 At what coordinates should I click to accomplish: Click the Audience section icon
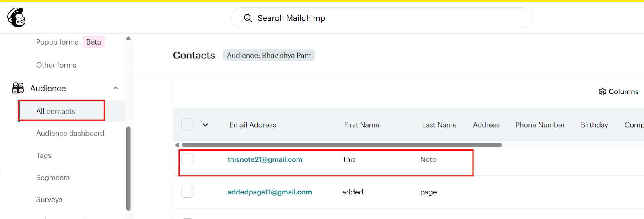point(18,88)
